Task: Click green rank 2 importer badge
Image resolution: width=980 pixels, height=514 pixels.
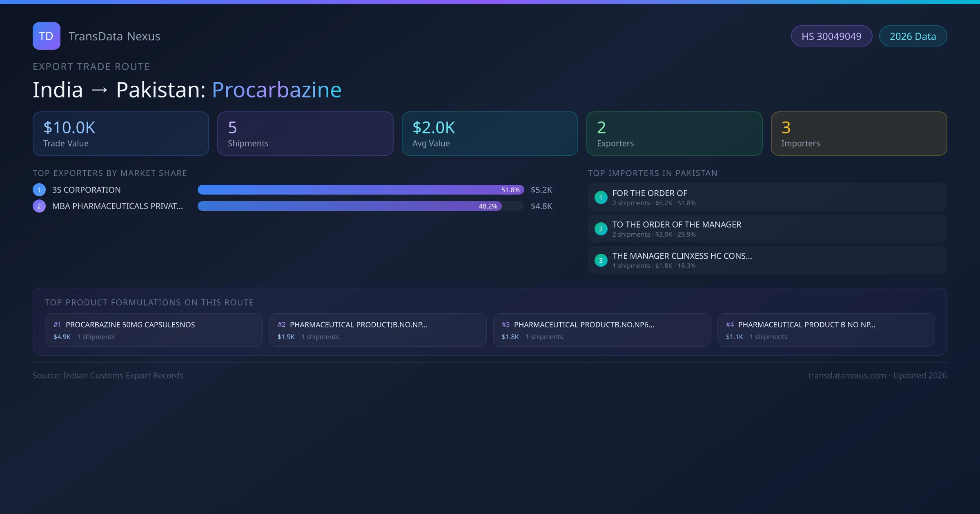Action: [x=601, y=229]
